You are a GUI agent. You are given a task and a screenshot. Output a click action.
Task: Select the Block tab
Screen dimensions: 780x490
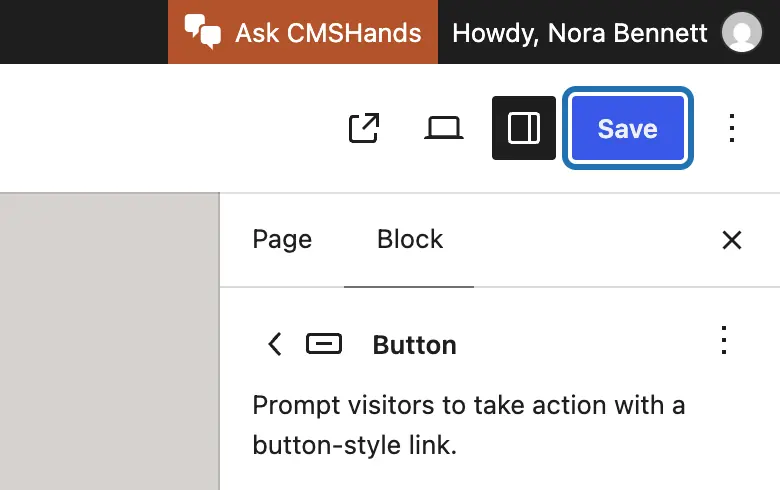409,239
